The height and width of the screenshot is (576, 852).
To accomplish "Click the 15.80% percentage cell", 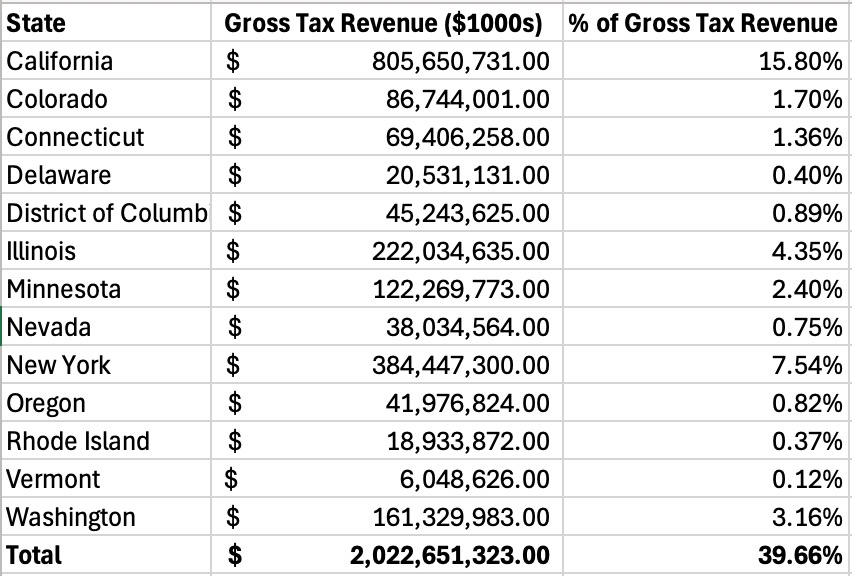I will coord(800,62).
